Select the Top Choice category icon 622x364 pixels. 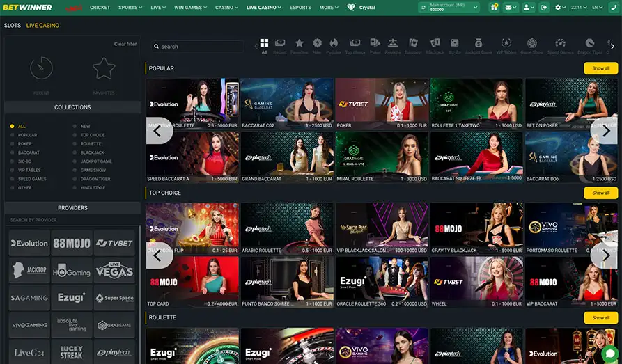click(355, 43)
